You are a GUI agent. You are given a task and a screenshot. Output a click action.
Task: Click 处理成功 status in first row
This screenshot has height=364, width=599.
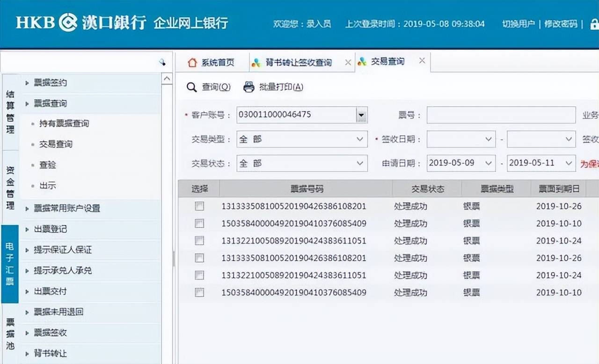[410, 206]
